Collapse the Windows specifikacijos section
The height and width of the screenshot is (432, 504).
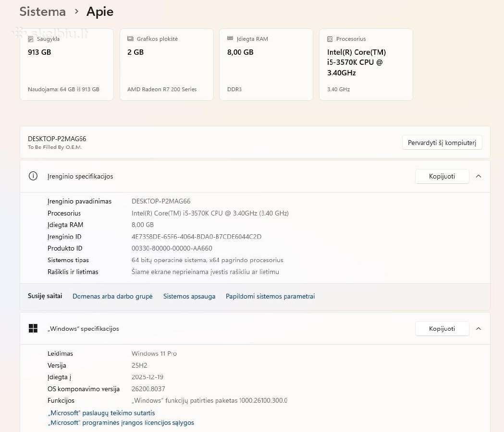pyautogui.click(x=479, y=329)
